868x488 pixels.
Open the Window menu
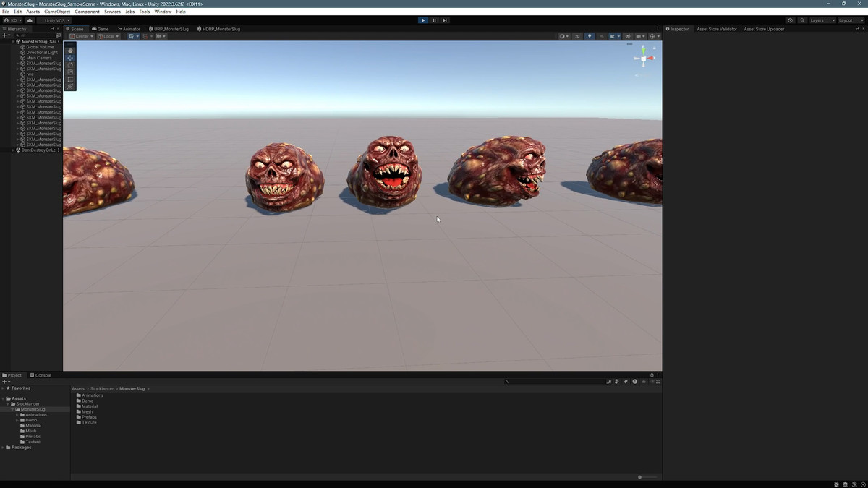[x=163, y=12]
